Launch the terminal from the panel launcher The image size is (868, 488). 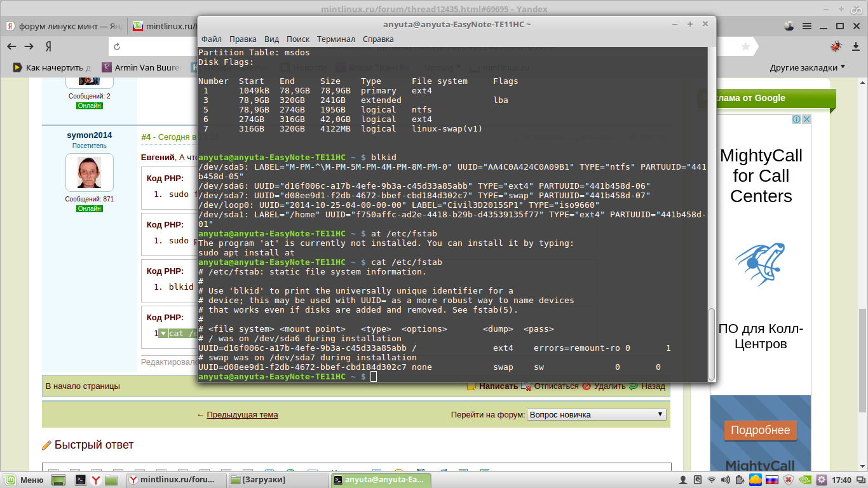81,480
